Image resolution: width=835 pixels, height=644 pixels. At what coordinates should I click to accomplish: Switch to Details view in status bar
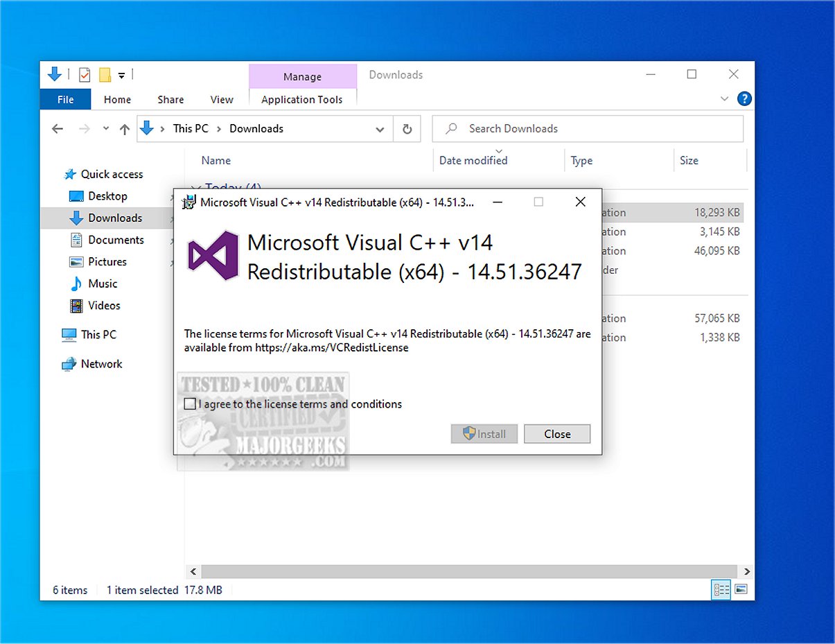pyautogui.click(x=721, y=590)
